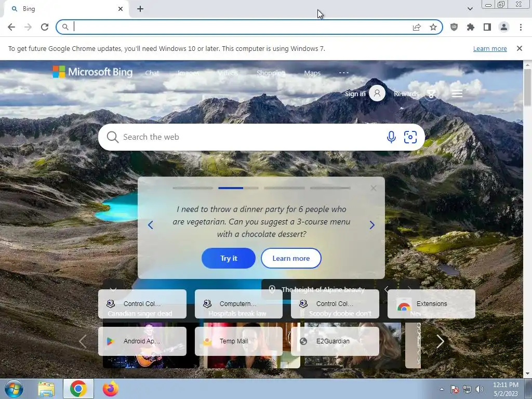Toggle the Chrome side panel icon

(487, 27)
